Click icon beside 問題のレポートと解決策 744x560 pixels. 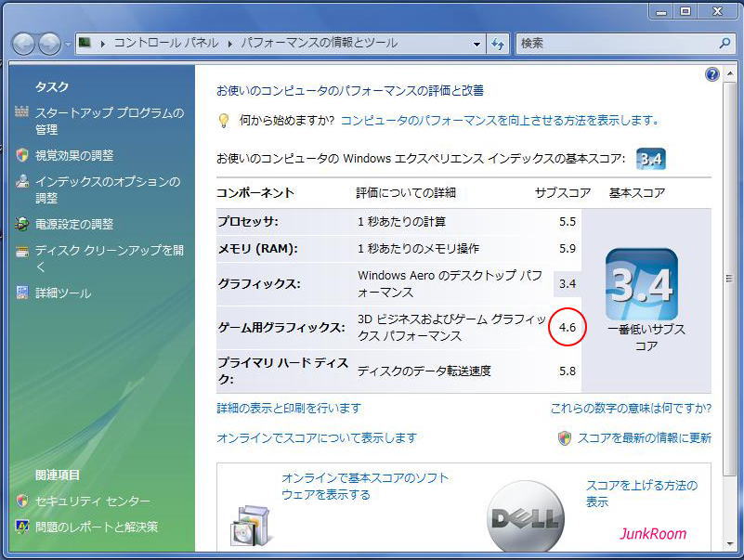tap(21, 527)
